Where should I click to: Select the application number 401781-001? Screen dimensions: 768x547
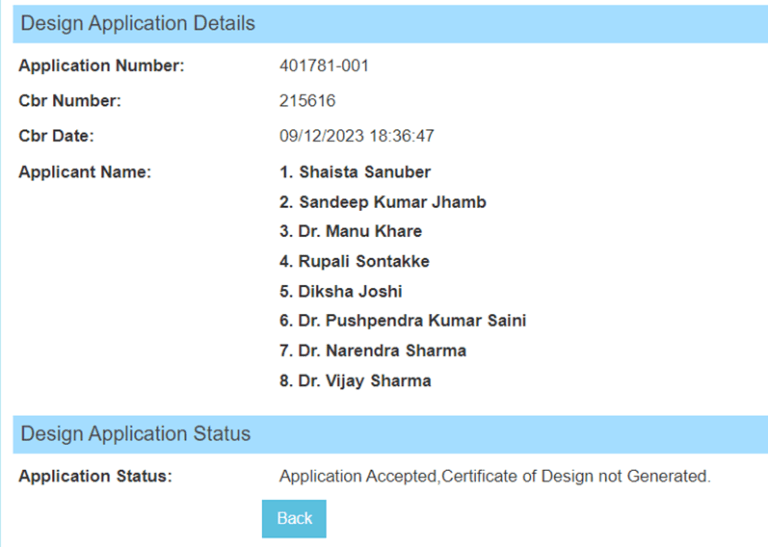(324, 66)
